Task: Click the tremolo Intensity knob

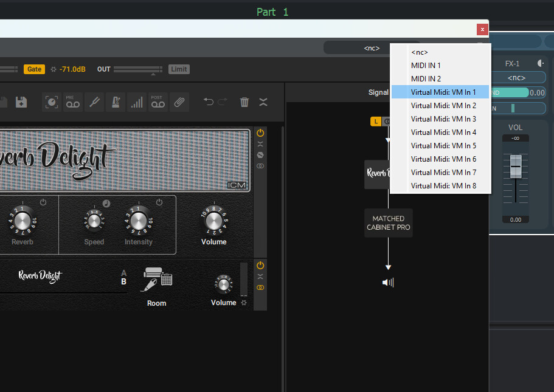Action: (x=139, y=221)
